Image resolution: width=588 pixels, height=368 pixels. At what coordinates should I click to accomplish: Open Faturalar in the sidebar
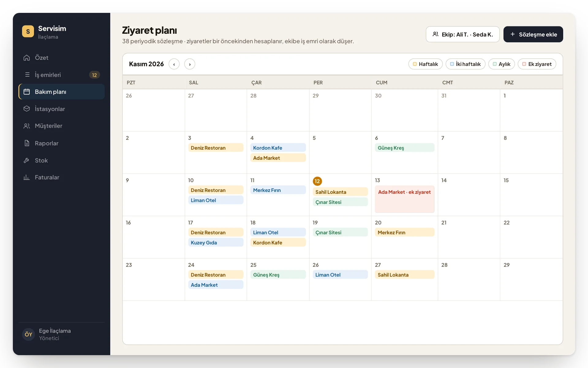point(62,178)
